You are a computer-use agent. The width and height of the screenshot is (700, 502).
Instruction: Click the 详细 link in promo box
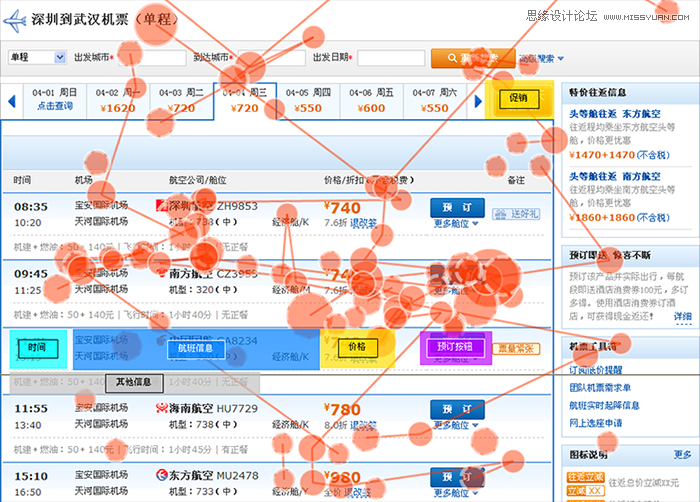[x=683, y=317]
